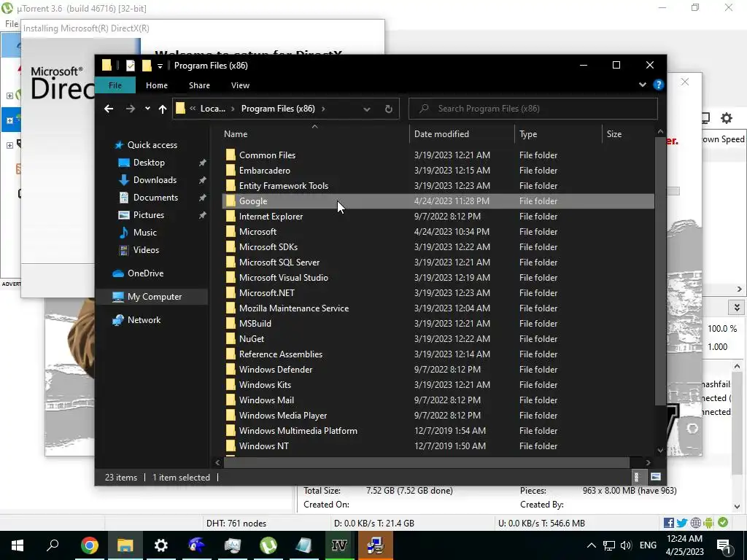Open recent locations dropdown arrow

click(x=147, y=109)
